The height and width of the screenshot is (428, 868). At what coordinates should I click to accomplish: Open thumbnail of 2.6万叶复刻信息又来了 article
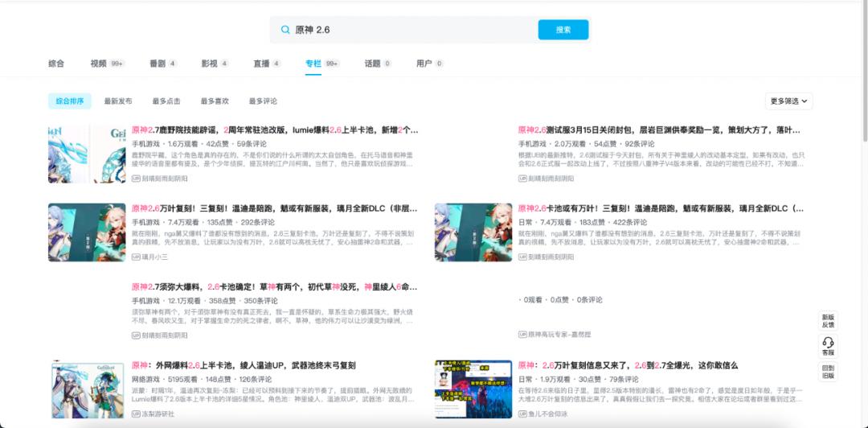pyautogui.click(x=473, y=389)
